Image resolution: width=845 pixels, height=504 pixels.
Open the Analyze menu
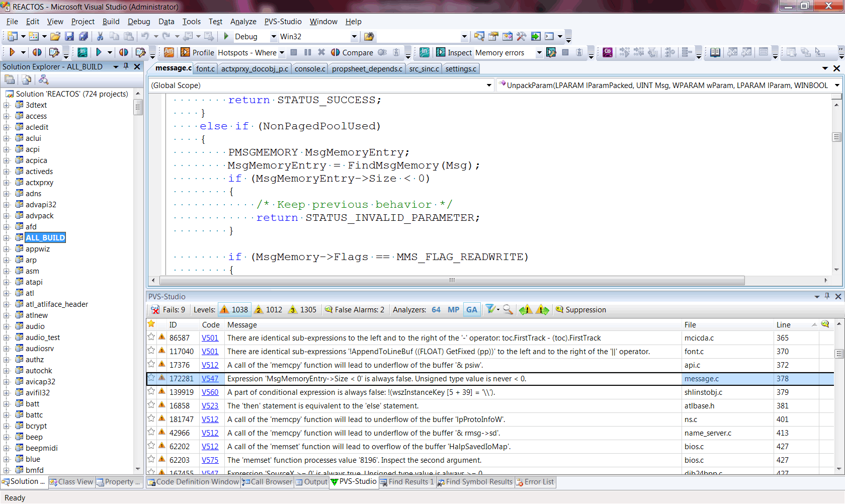click(x=243, y=22)
